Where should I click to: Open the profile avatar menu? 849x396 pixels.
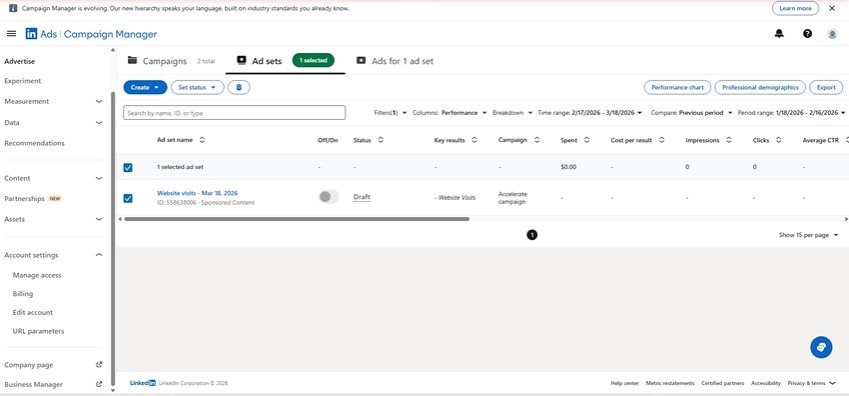coord(832,34)
